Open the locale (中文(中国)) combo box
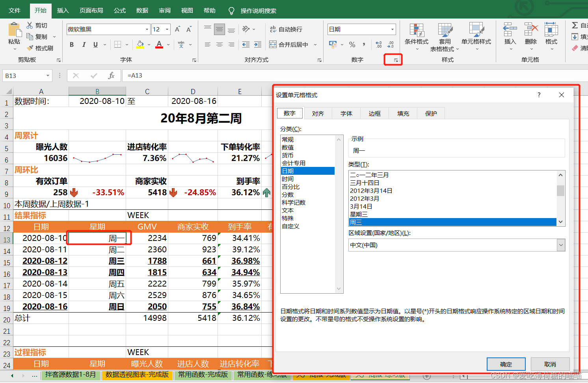Viewport: 588px width, 383px height. tap(457, 245)
